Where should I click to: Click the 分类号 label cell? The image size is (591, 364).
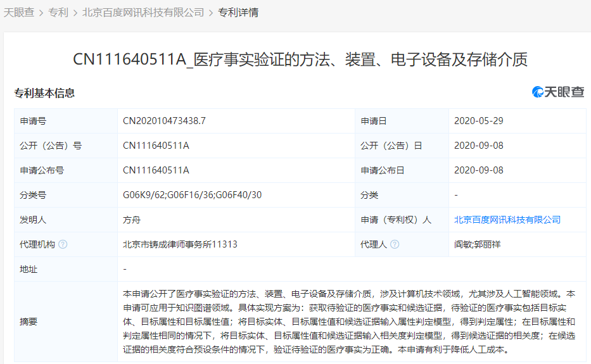[66, 195]
